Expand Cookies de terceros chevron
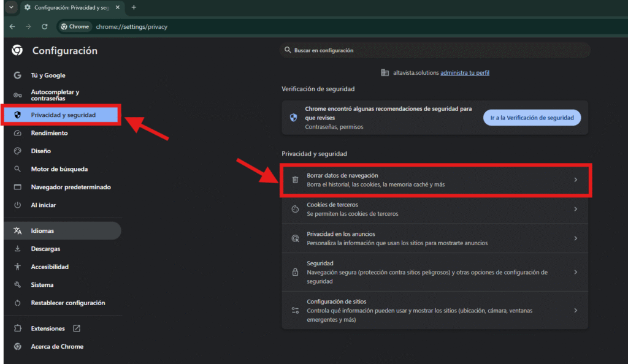Viewport: 628px width, 364px height. tap(575, 209)
